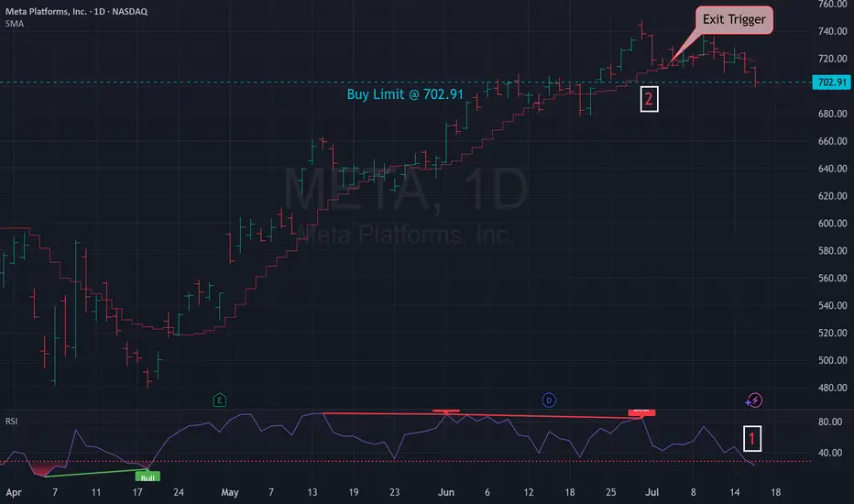
Task: Click the 24 date axis label
Action: (179, 493)
